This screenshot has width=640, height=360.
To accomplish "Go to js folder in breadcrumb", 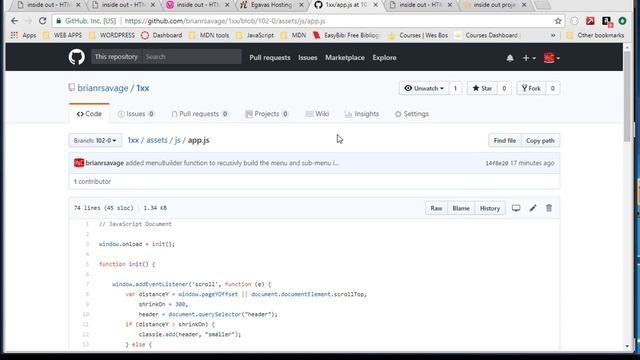I will (x=177, y=140).
